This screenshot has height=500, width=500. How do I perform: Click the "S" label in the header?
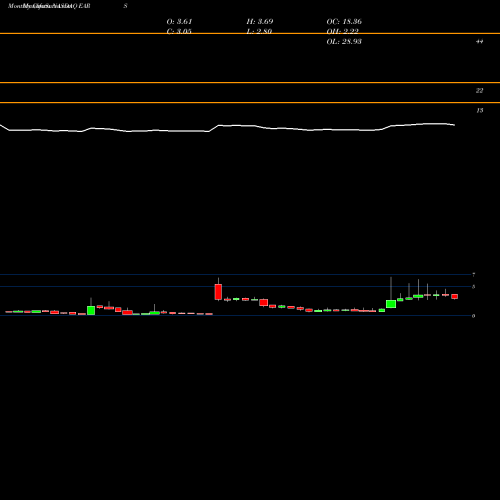(125, 6)
